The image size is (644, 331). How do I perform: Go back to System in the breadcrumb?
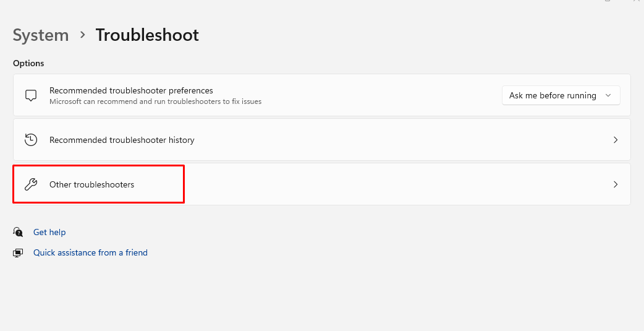click(41, 35)
